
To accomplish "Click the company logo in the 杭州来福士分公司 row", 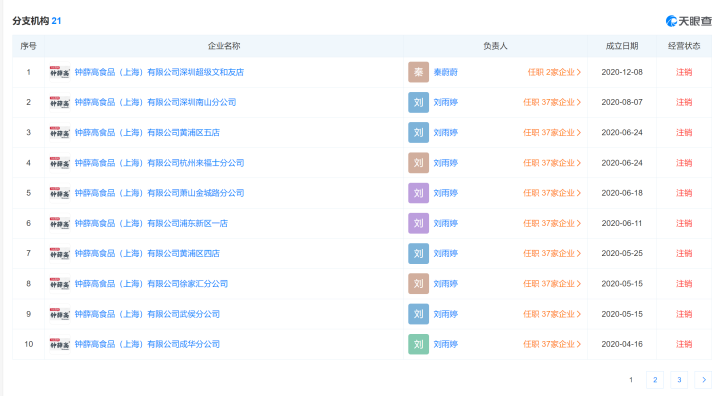I will 60,163.
